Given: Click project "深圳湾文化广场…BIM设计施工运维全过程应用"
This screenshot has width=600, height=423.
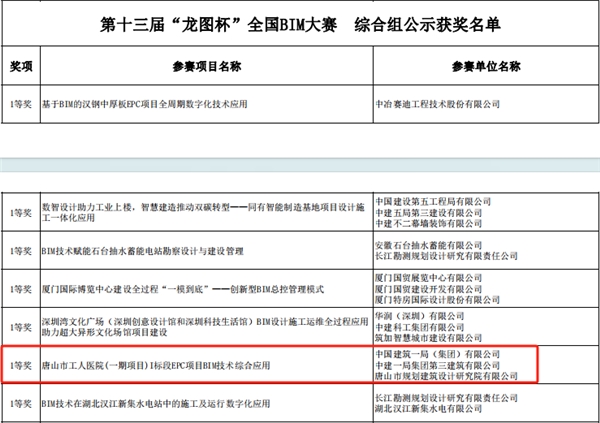Looking at the screenshot, I should coord(205,327).
